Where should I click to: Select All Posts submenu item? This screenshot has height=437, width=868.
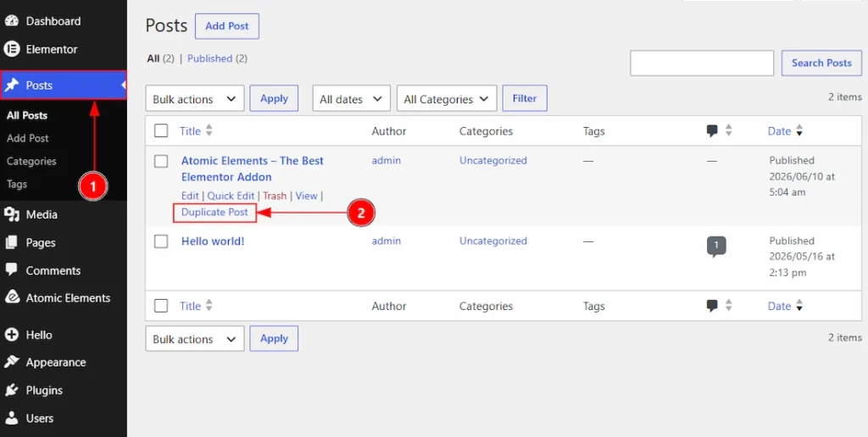click(27, 115)
